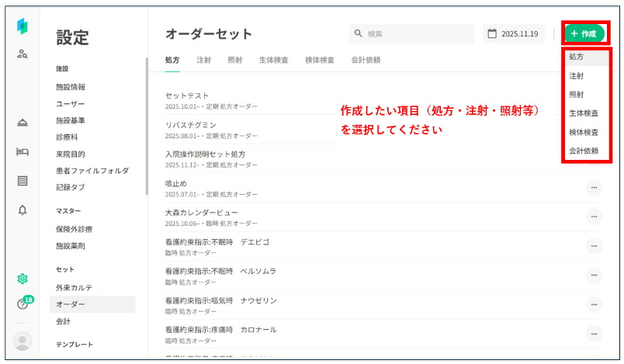Open 看護約束指示:不眠時 ベルソムラ set
The image size is (624, 364).
[220, 271]
